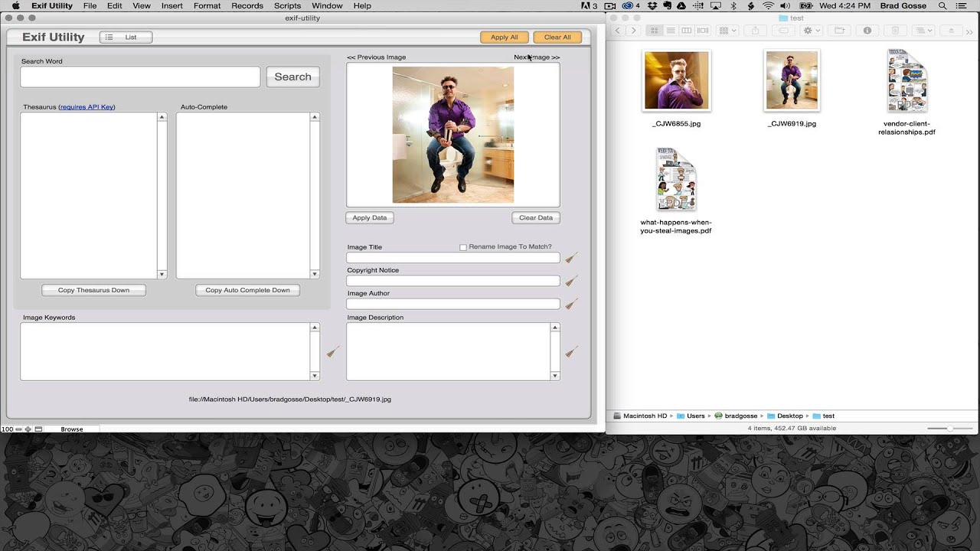980x551 pixels.
Task: Click Desktop in Finder path bar
Action: [790, 416]
